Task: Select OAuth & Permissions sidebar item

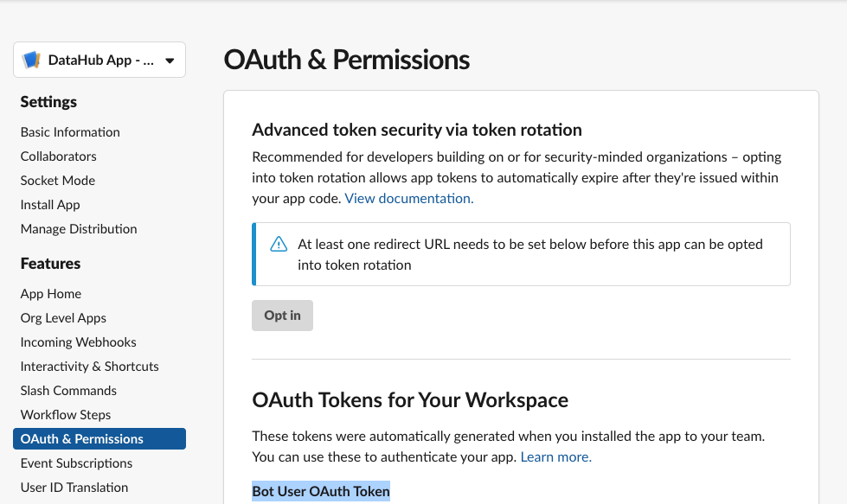Action: tap(82, 439)
